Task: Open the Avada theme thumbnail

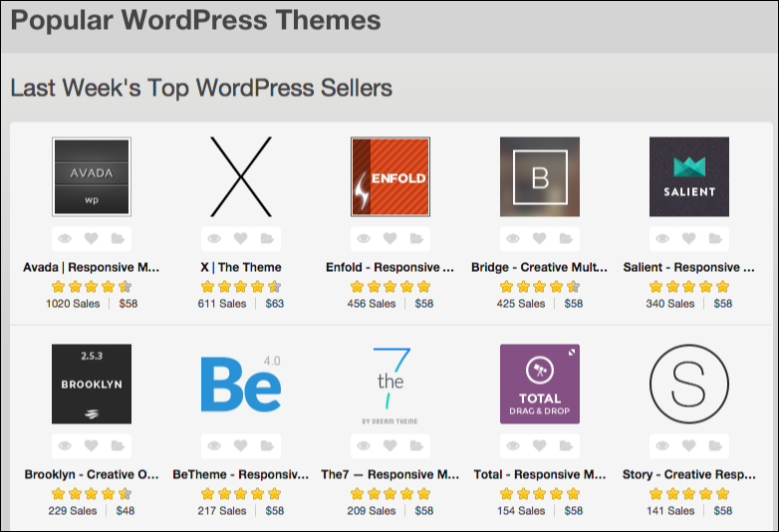Action: tap(92, 177)
